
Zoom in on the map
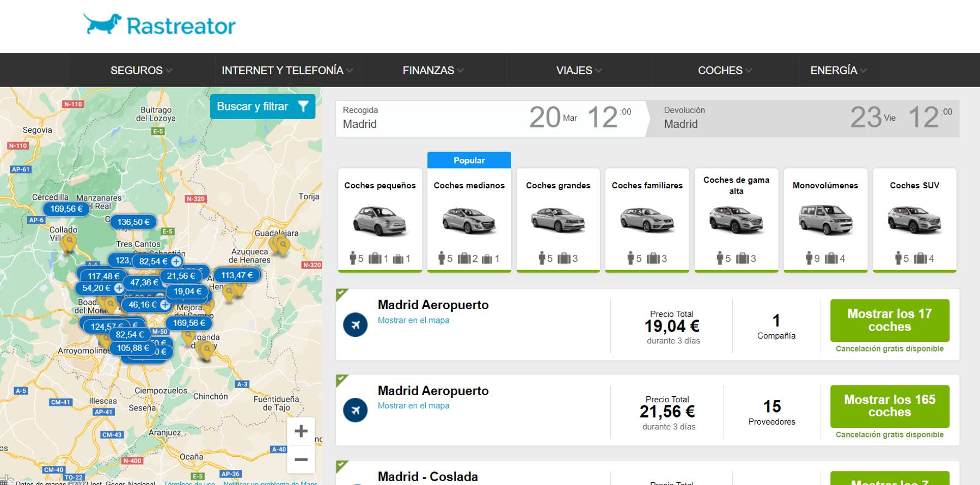pos(301,432)
